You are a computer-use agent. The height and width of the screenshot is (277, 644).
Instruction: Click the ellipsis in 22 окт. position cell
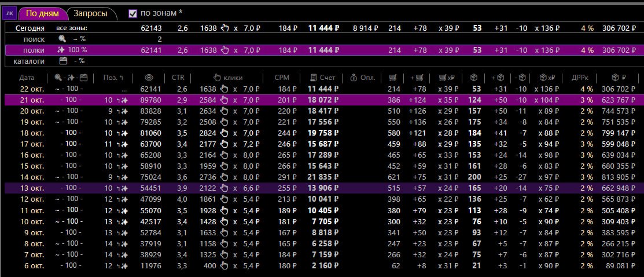click(124, 90)
